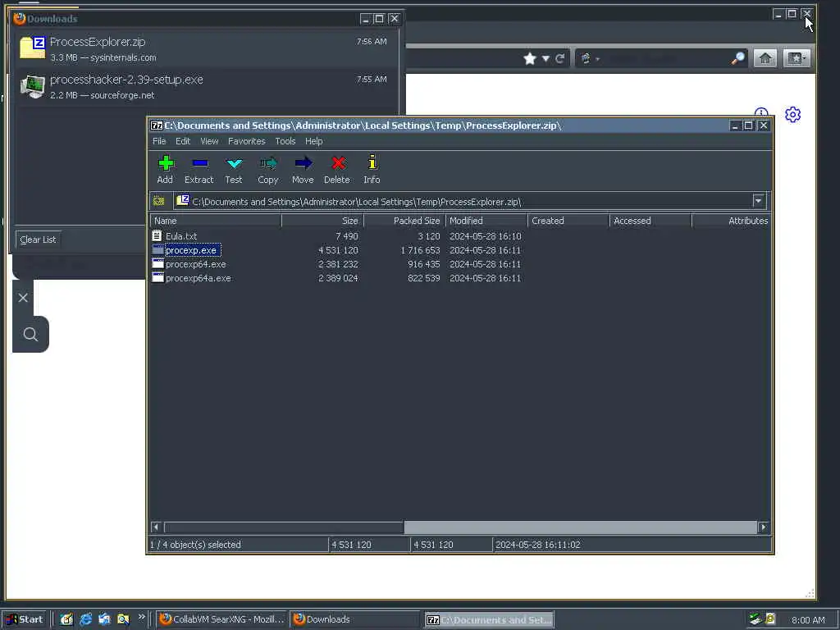Screen dimensions: 840x630
Task: Click the Test archive toolbar button
Action: point(234,169)
